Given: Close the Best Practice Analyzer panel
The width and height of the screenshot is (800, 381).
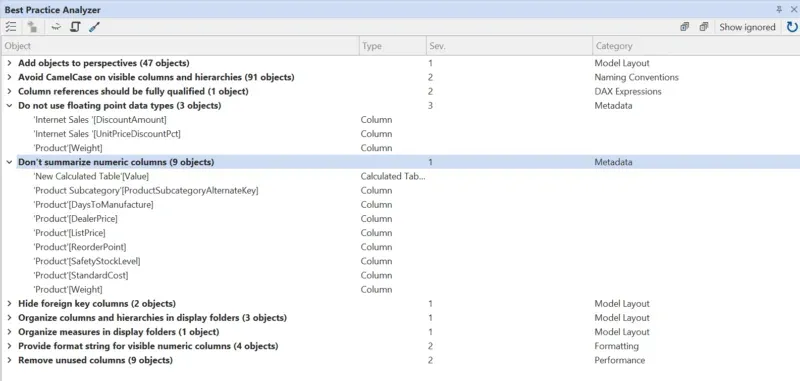Looking at the screenshot, I should point(793,10).
